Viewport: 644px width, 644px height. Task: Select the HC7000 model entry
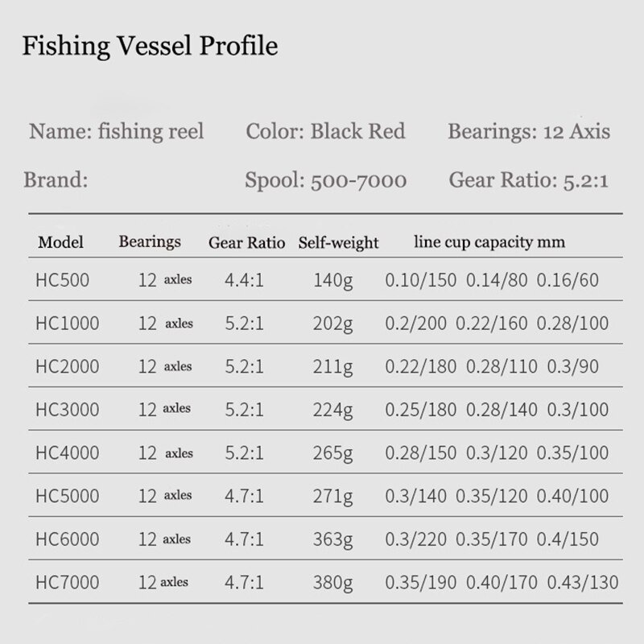point(68,581)
